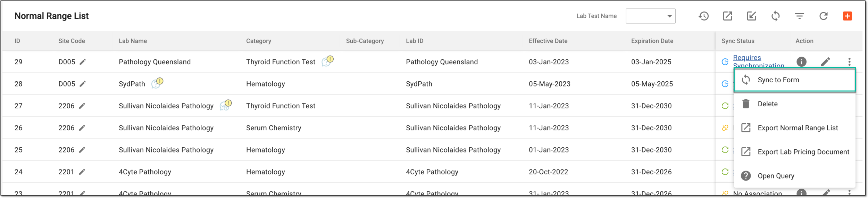Click expiration date 31-Dec-2026 in row 24
This screenshot has height=198, width=868.
(x=651, y=172)
